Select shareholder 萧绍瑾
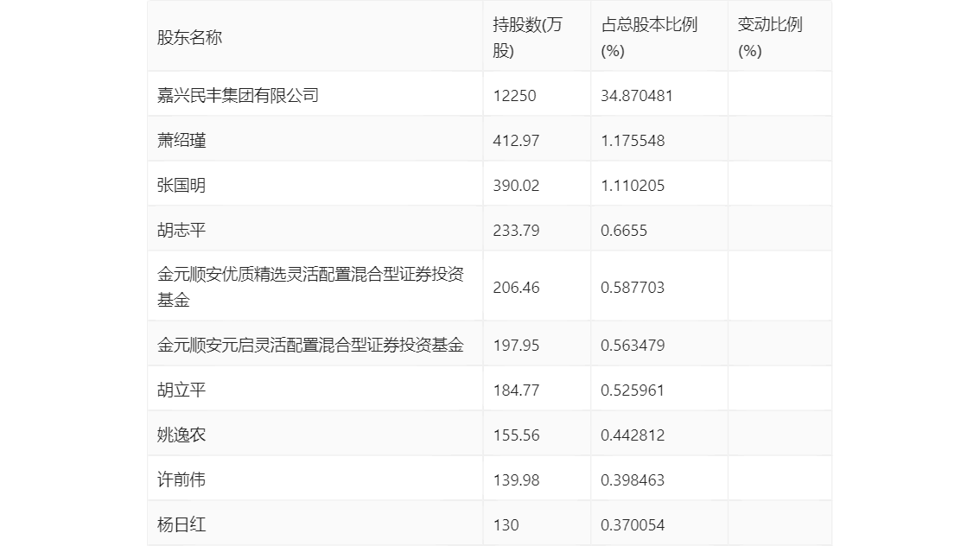The image size is (980, 546). tap(181, 141)
